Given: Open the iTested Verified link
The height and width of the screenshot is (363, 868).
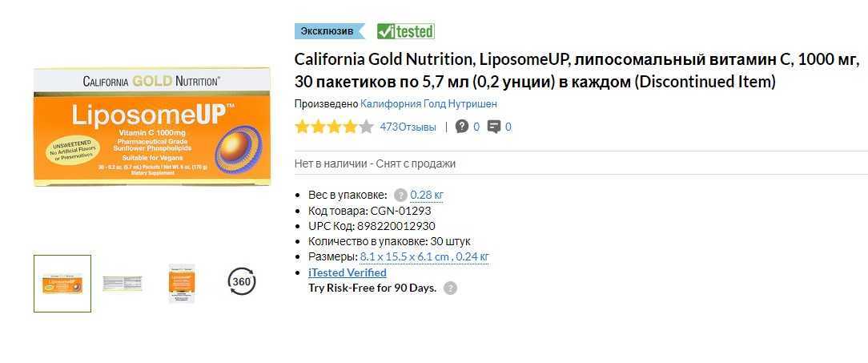Looking at the screenshot, I should (x=348, y=272).
